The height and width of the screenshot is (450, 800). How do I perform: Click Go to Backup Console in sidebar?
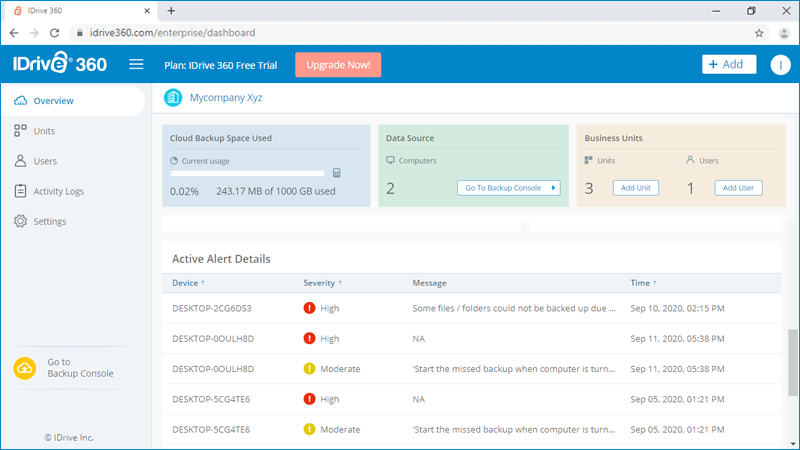click(80, 368)
